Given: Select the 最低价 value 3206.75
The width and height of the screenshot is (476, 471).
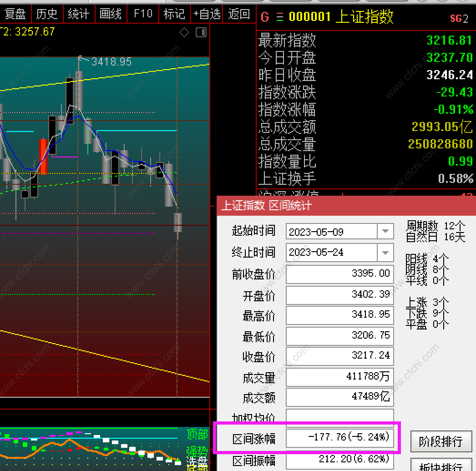Looking at the screenshot, I should tap(339, 336).
